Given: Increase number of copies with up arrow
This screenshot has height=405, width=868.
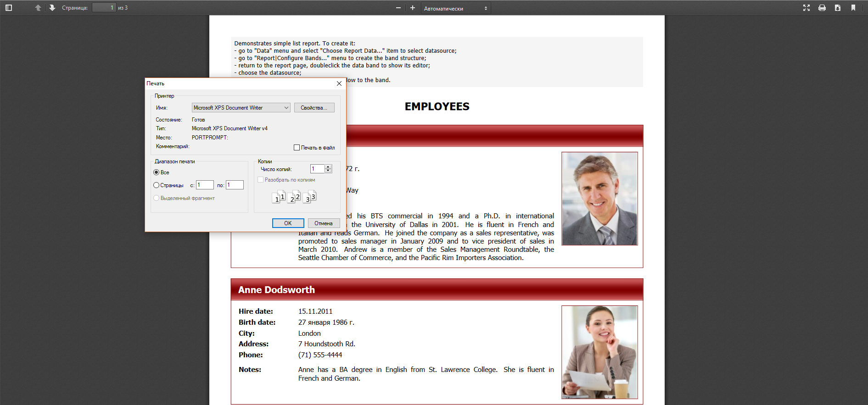Looking at the screenshot, I should pos(328,167).
